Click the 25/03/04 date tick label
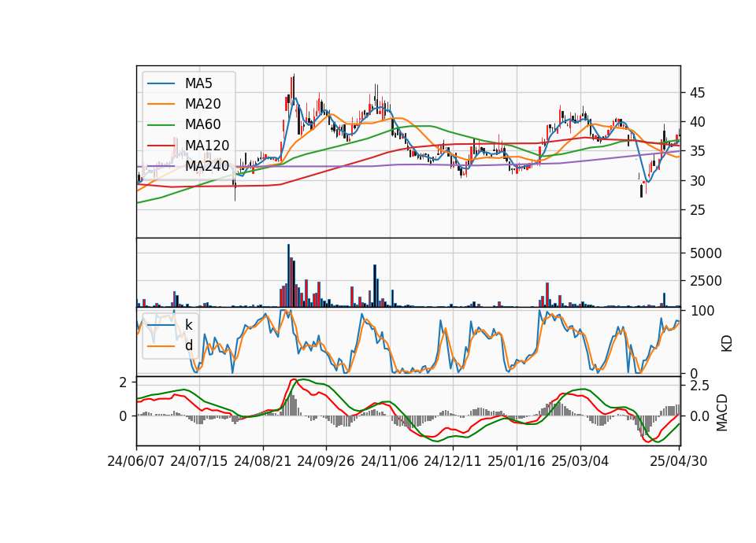The height and width of the screenshot is (543, 756). click(580, 462)
